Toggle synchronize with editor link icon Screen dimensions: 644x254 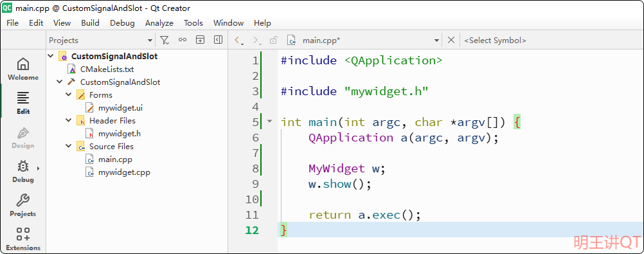[183, 40]
